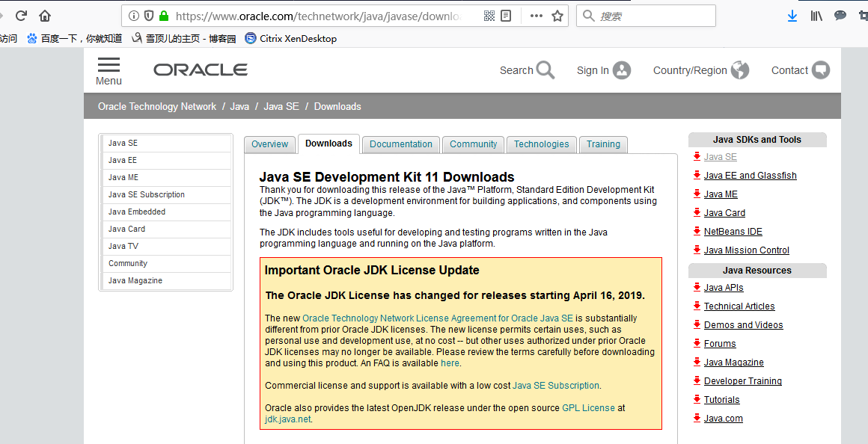This screenshot has height=444, width=868.
Task: Open page actions three-dot menu
Action: (x=536, y=16)
